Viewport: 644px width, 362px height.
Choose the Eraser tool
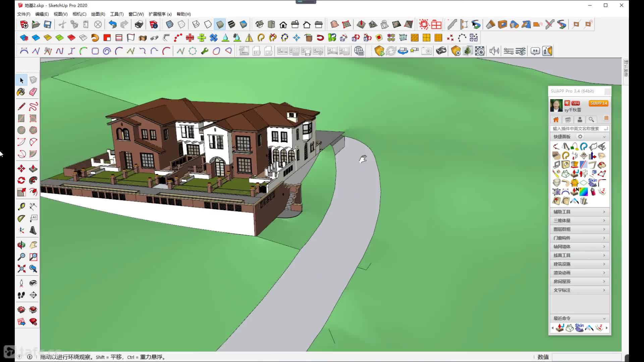click(x=33, y=92)
